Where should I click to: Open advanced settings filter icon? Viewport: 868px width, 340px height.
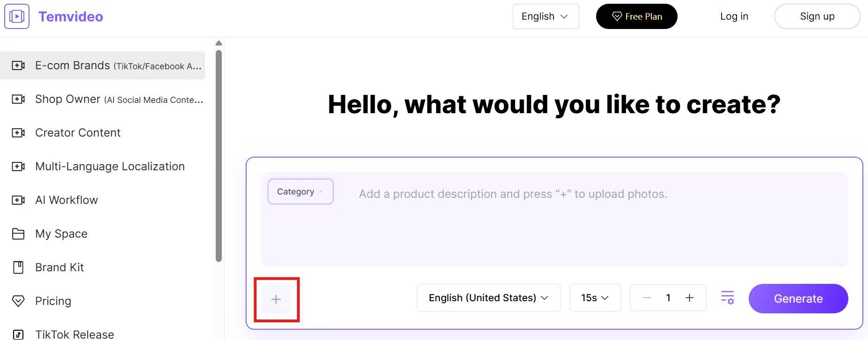[727, 297]
